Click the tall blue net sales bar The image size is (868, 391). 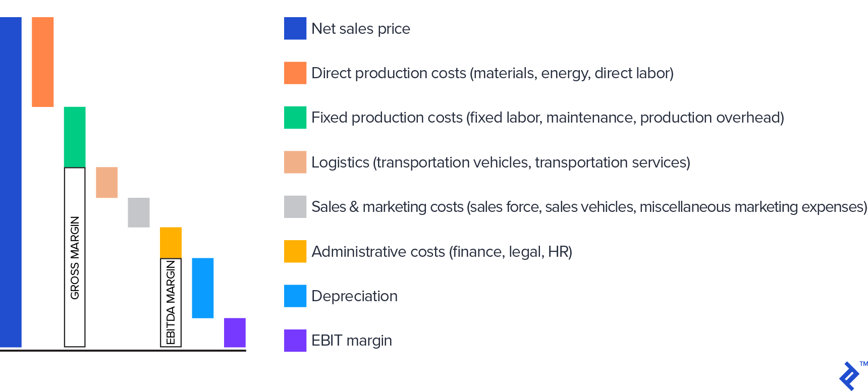[x=11, y=182]
